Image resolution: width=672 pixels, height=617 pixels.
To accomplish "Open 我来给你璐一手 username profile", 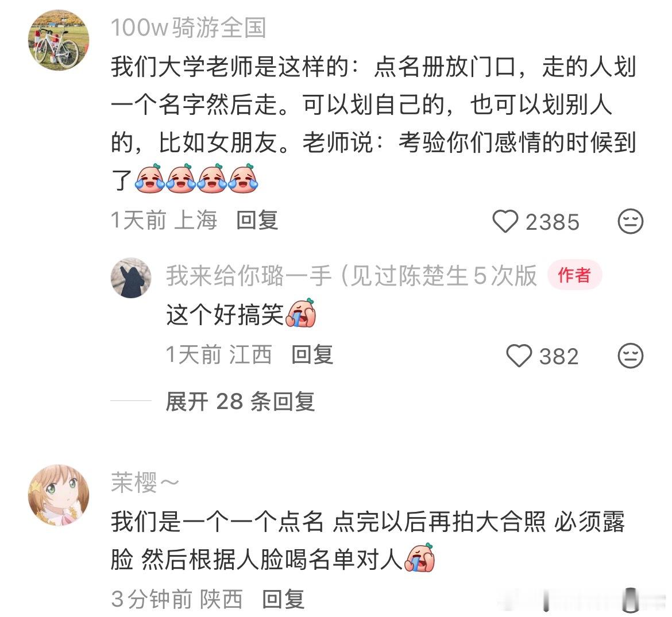I will click(x=352, y=275).
